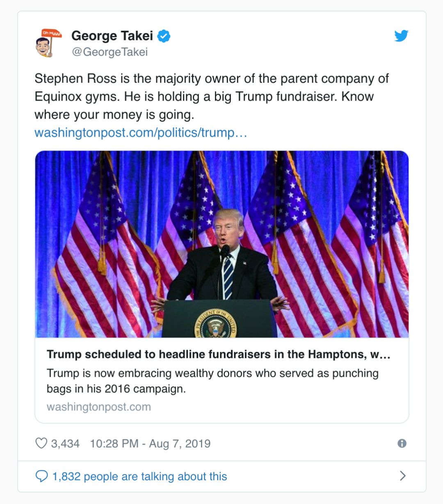443x504 pixels.
Task: Click the blue verified badge
Action: pos(164,36)
